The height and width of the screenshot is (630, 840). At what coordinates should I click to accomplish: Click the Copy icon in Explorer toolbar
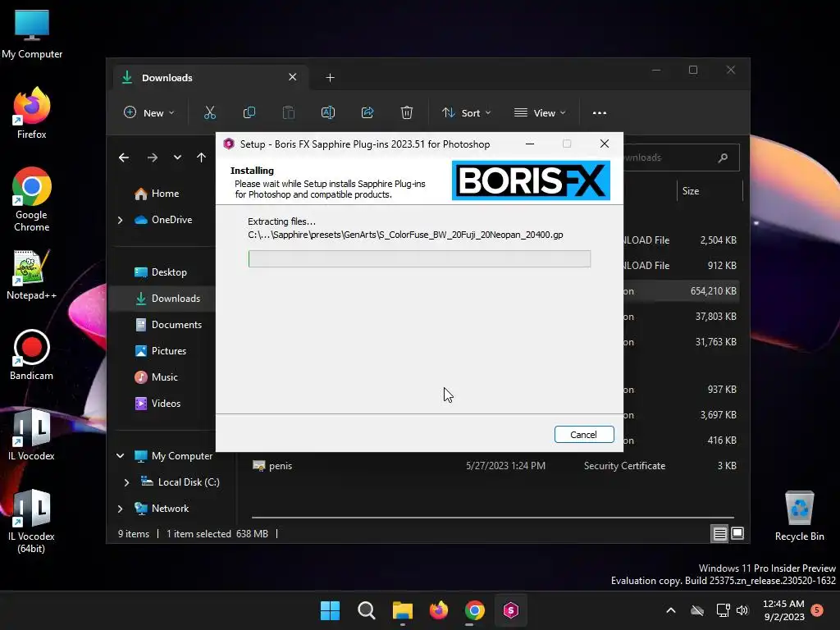coord(249,113)
